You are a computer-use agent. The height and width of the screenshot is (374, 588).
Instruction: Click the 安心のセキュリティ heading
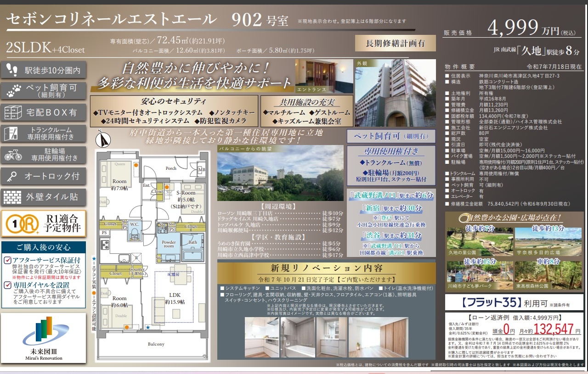(173, 101)
